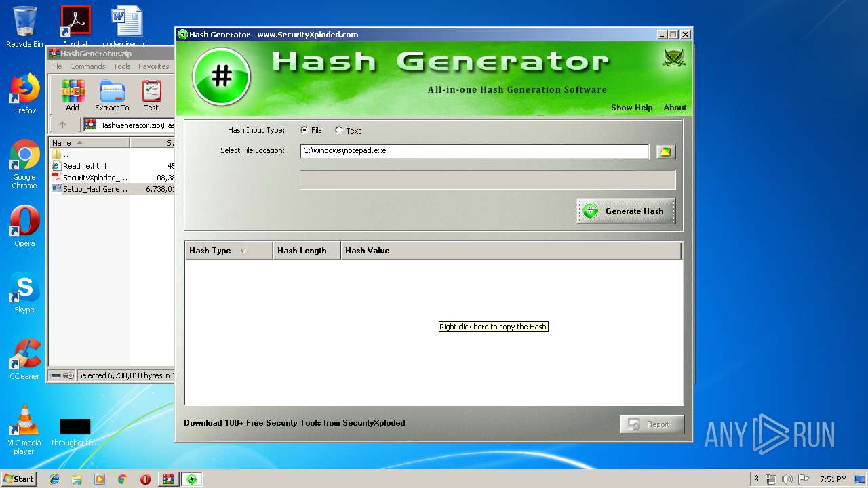Open the Recycle Bin desktop icon
Image resolution: width=868 pixels, height=488 pixels.
coord(24,27)
